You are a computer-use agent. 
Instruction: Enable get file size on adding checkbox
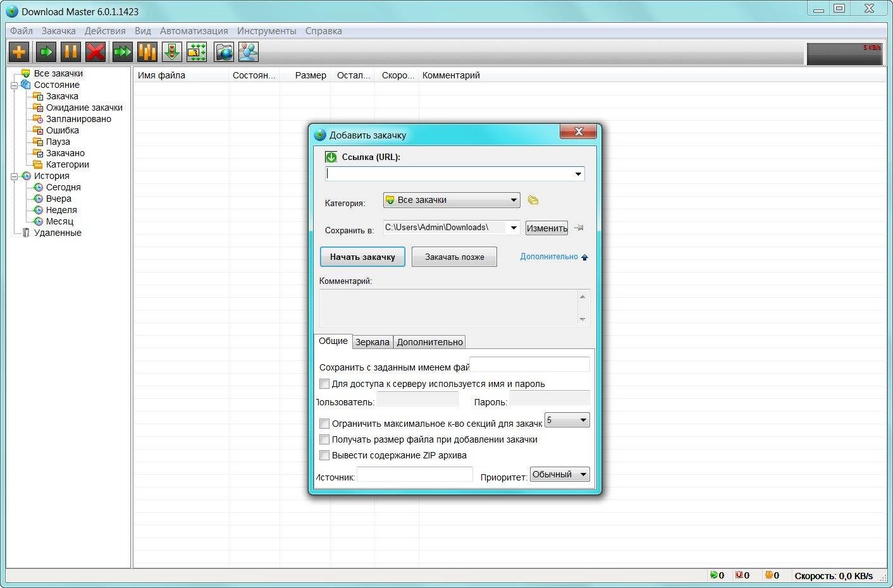point(324,439)
